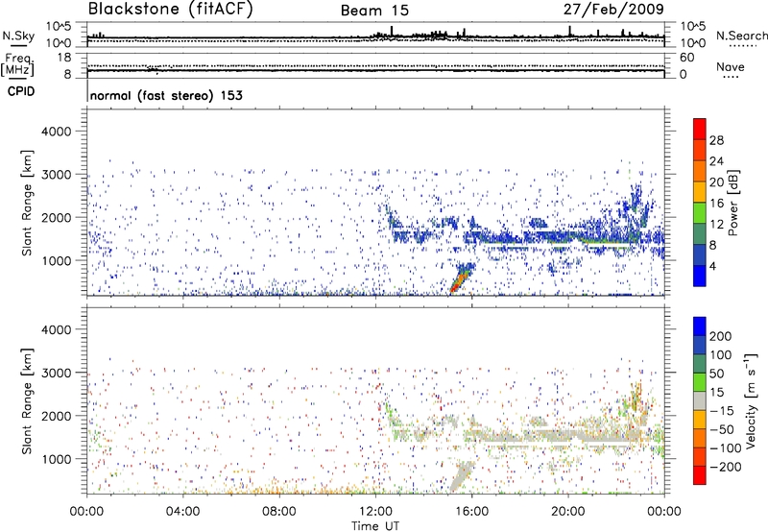Click the '1000' range tick in Velocity panel
768x532 pixels.
[x=57, y=460]
